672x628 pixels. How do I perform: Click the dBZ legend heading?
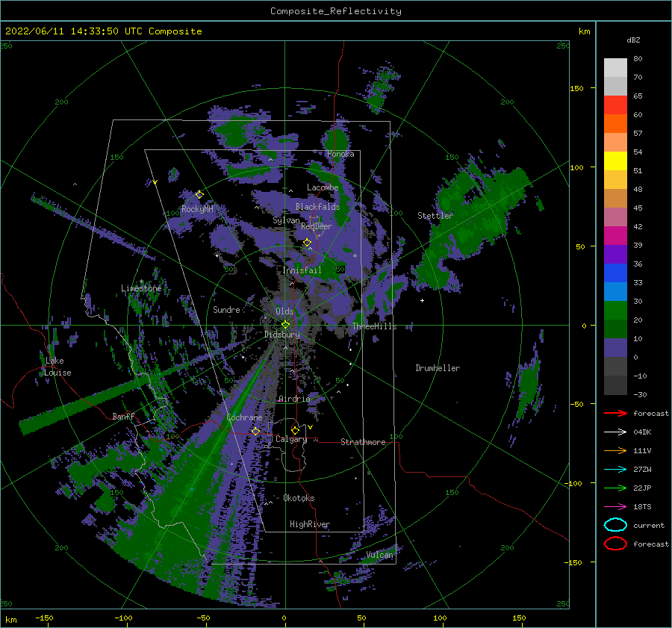click(x=633, y=40)
